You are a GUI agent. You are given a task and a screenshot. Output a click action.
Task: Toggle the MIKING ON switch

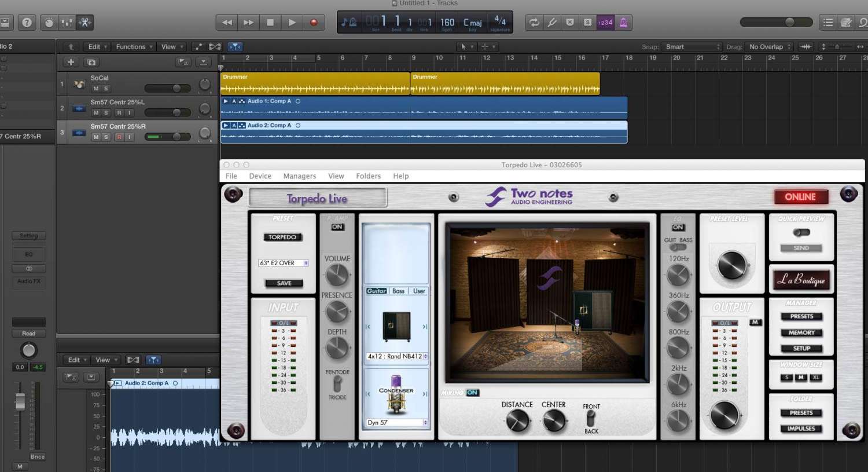472,393
